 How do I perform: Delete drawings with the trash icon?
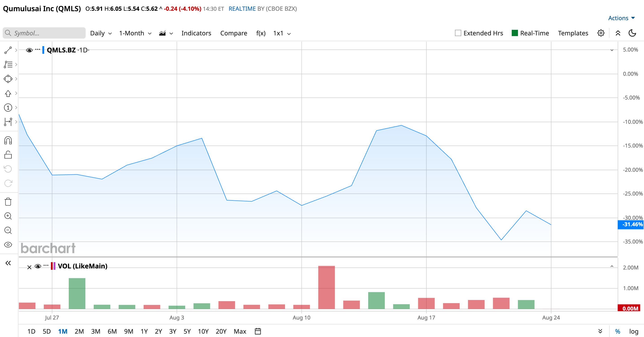(x=8, y=202)
